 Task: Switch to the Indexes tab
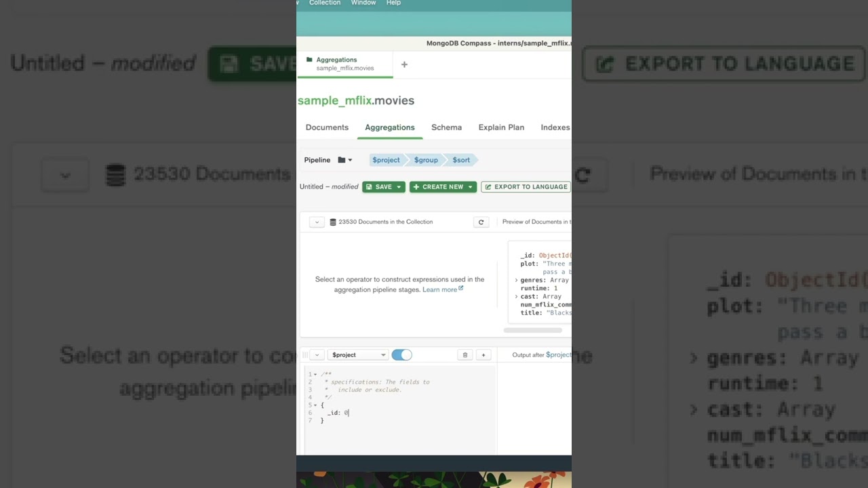[555, 127]
